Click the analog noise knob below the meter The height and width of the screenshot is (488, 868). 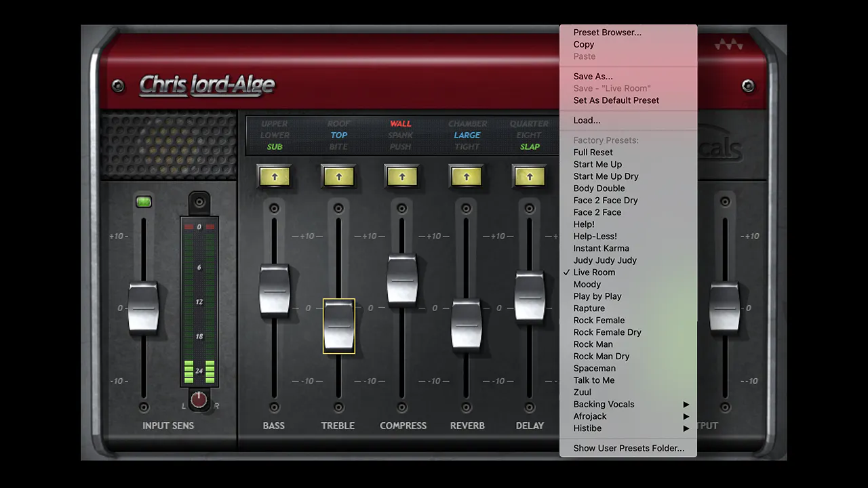point(198,399)
